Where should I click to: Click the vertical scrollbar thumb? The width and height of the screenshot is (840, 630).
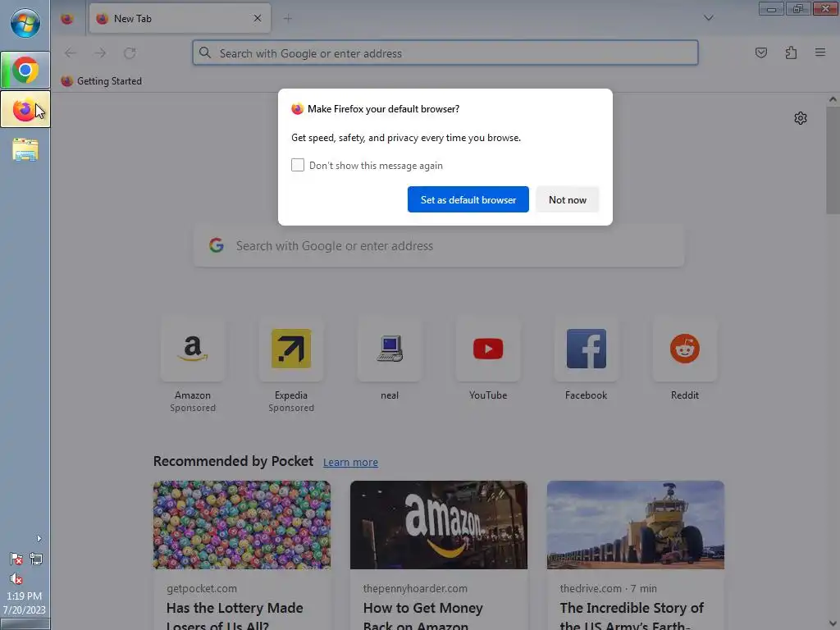pos(833,160)
